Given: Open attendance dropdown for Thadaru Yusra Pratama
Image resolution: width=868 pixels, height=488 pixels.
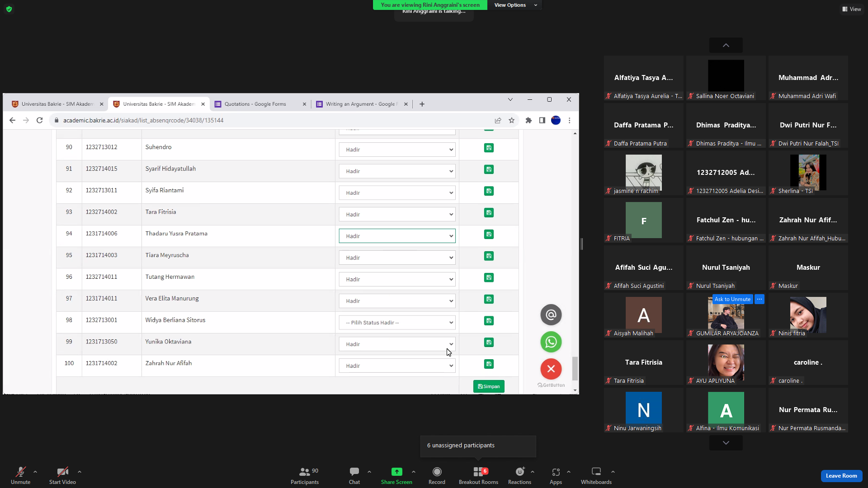Looking at the screenshot, I should click(x=397, y=236).
